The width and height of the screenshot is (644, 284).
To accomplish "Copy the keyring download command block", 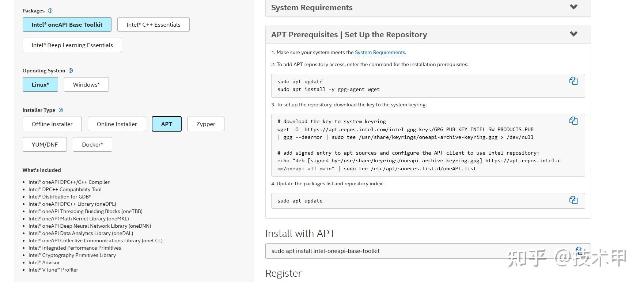I will click(x=573, y=121).
